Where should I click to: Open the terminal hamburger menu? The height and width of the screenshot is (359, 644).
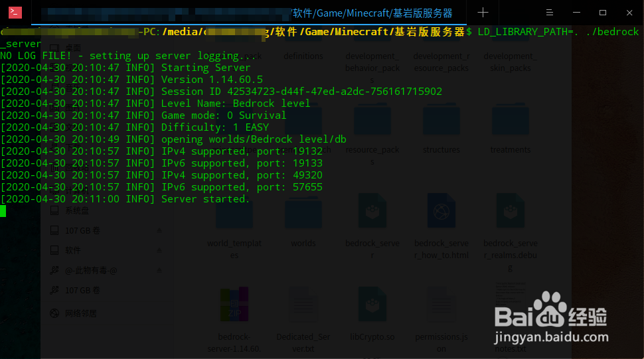pyautogui.click(x=550, y=13)
